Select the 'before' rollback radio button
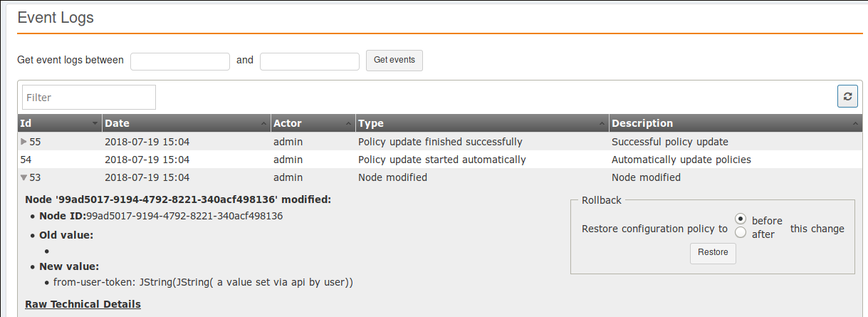Viewport: 868px width, 317px height. (x=741, y=219)
